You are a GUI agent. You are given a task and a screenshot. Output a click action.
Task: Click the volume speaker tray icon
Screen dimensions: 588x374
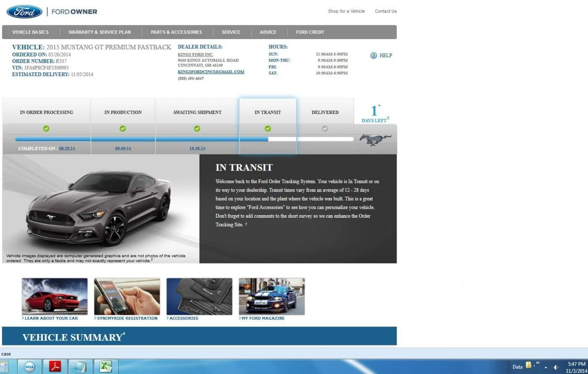point(556,367)
